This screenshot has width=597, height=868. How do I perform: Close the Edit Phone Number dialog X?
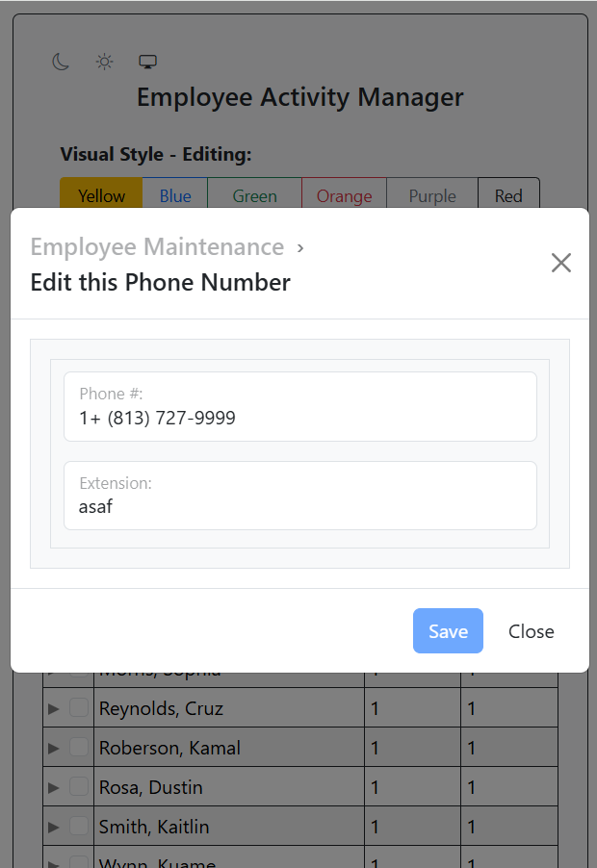click(560, 263)
